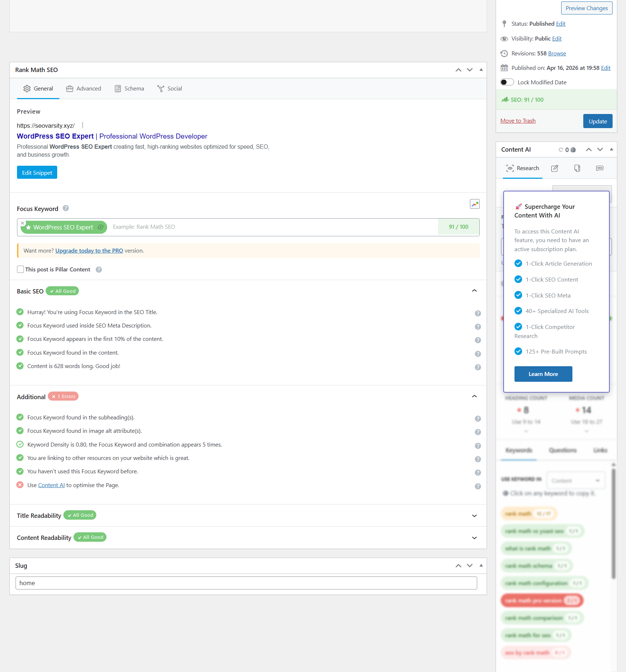This screenshot has height=672, width=626.
Task: Follow Upgrade today to the PRO link
Action: point(89,251)
